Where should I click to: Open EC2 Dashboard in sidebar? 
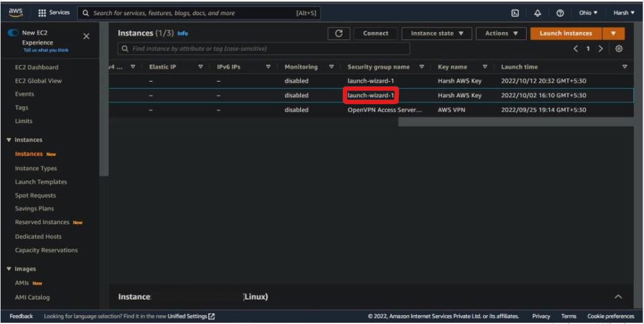[36, 67]
